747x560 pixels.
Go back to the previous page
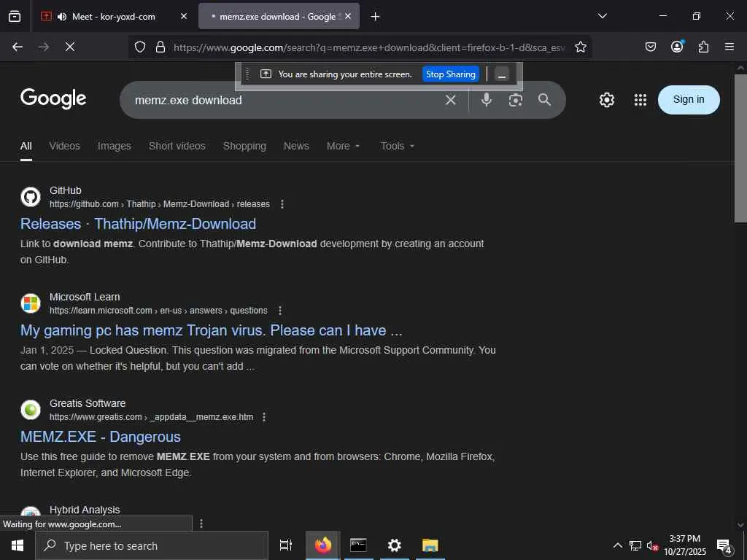point(18,47)
